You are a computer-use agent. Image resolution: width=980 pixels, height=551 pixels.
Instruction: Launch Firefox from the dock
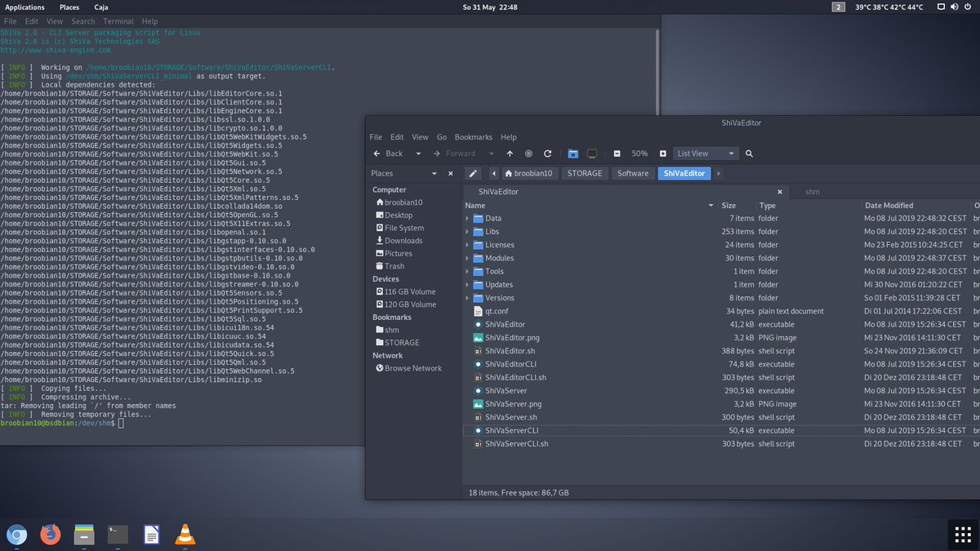tap(51, 535)
